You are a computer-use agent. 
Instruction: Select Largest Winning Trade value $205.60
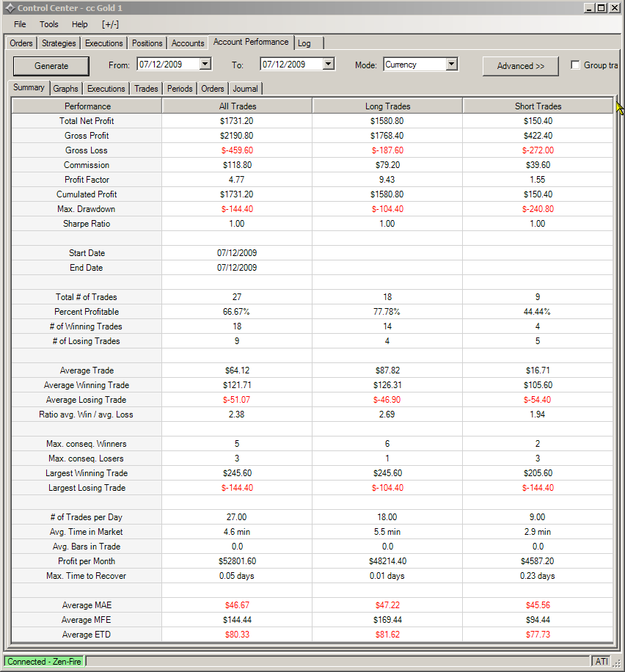point(538,473)
